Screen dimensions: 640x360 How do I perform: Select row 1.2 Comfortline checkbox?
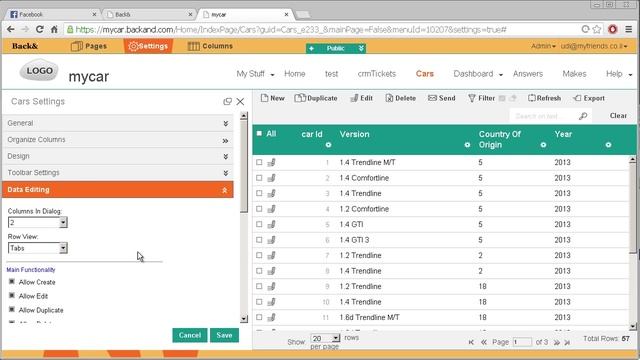tap(259, 209)
